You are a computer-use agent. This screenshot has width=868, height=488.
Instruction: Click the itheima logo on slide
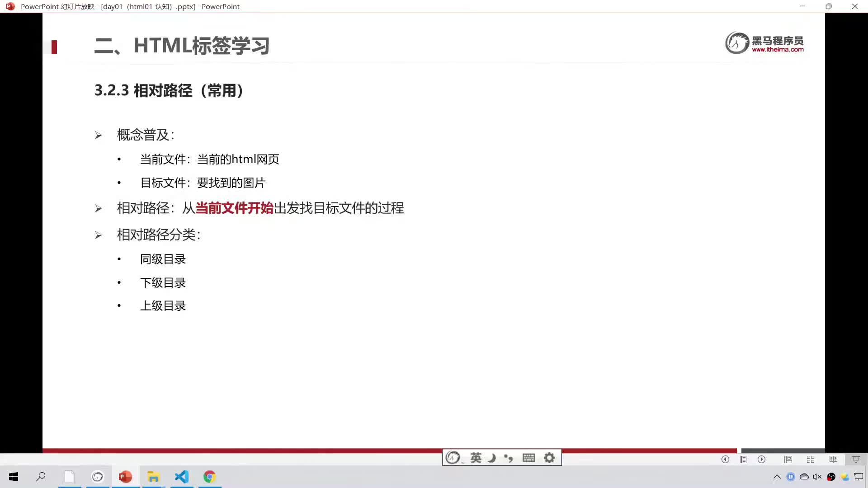(764, 43)
